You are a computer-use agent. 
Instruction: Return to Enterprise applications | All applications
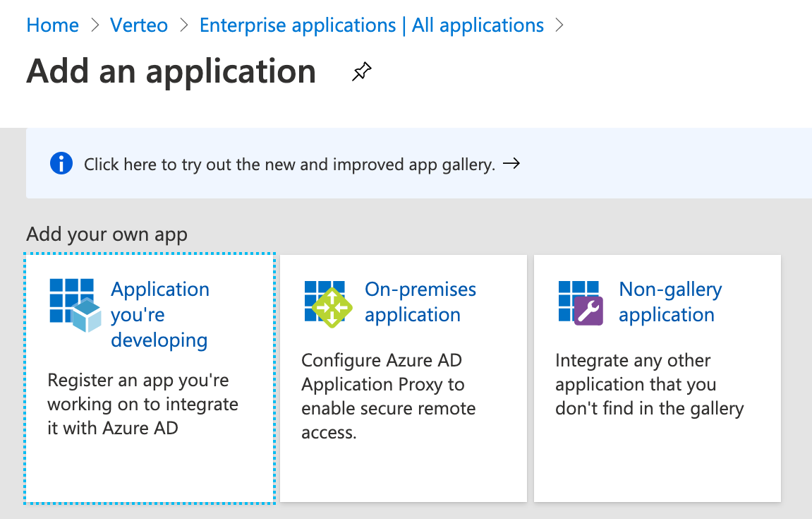(371, 25)
